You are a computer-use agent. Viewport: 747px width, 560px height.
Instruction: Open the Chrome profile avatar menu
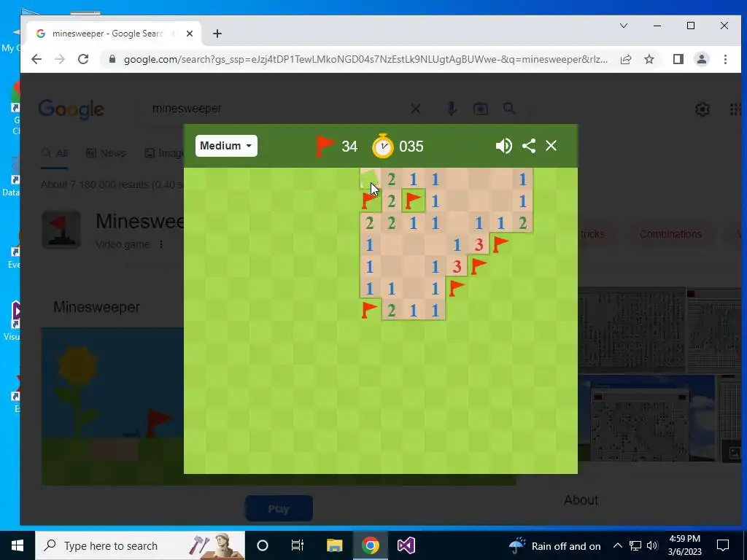(702, 59)
